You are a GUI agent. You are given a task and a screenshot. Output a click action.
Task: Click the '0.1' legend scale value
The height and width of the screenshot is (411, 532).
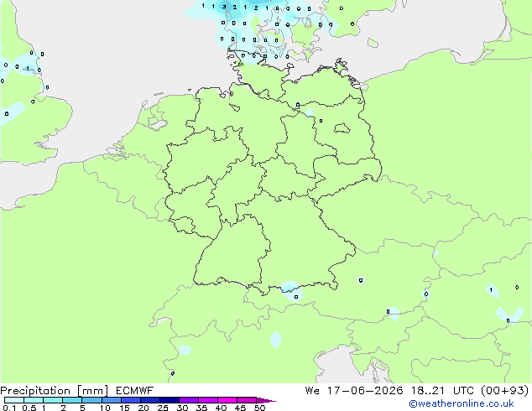[9, 408]
